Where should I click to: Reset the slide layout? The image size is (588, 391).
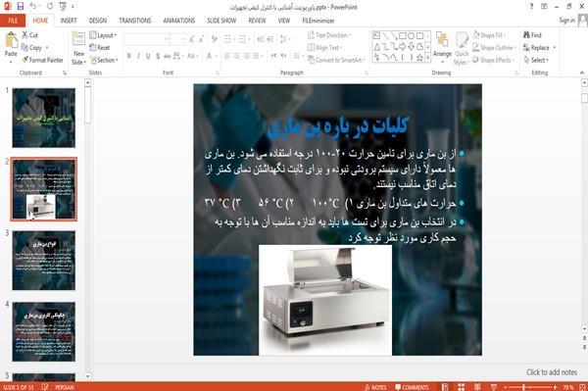[100, 48]
